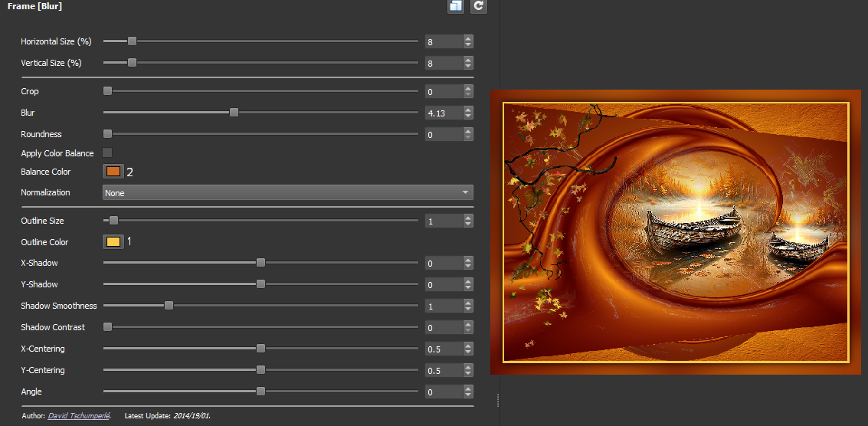Image resolution: width=868 pixels, height=426 pixels.
Task: Click the Horizontal Size value field
Action: tap(444, 41)
